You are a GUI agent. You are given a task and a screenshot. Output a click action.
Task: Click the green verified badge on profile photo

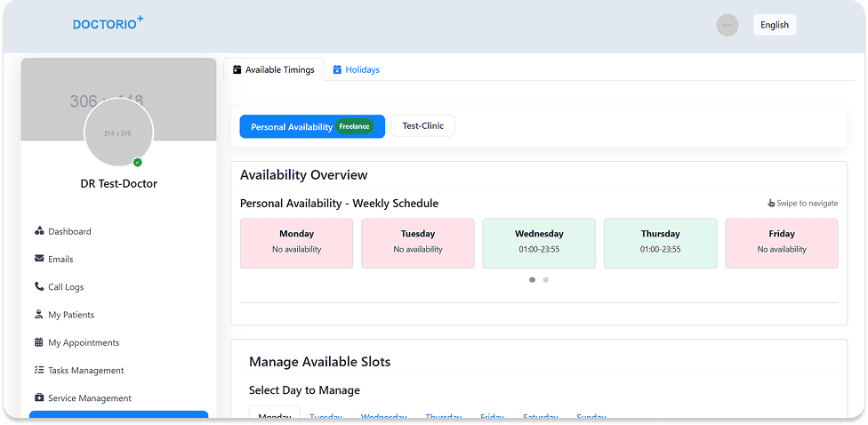[138, 162]
